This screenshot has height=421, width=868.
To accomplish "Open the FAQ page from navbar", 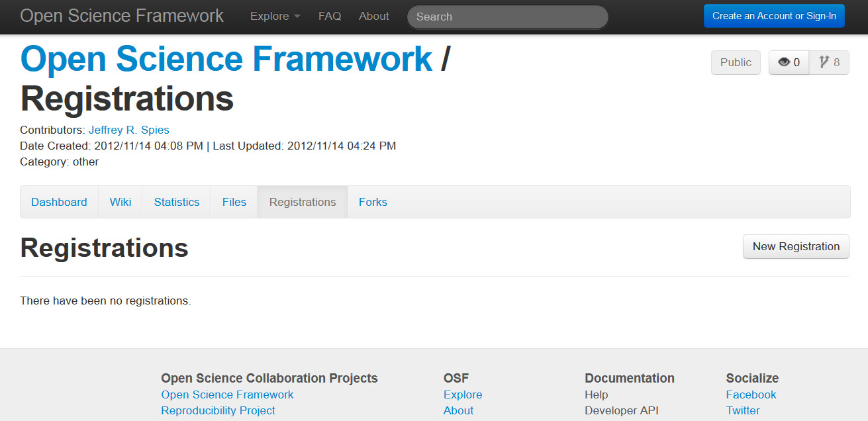I will tap(330, 16).
